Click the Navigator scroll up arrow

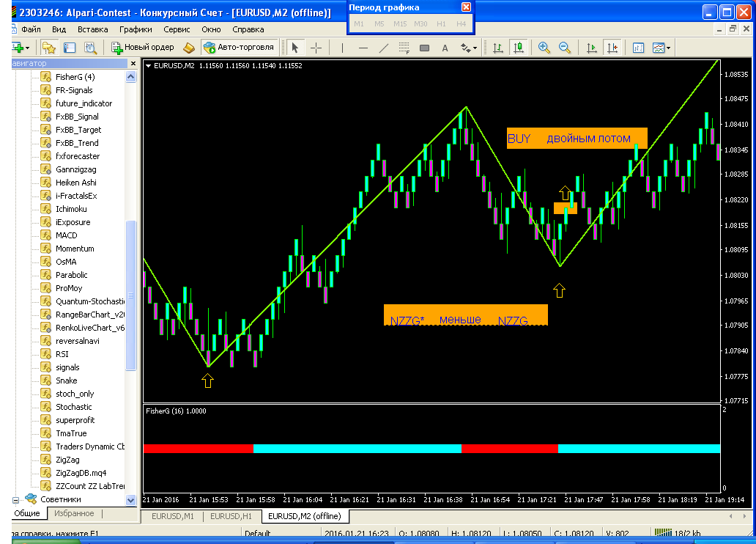(130, 77)
